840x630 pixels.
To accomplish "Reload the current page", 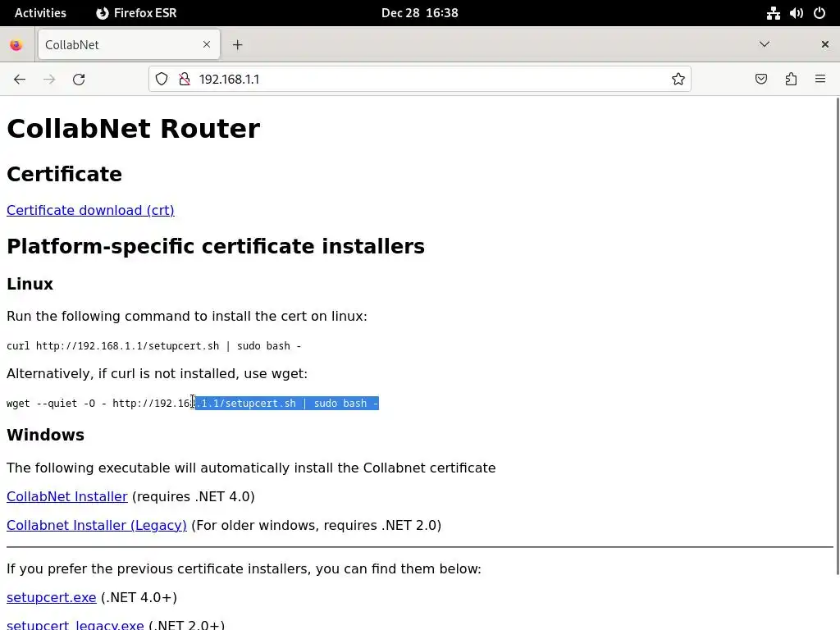I will click(79, 80).
